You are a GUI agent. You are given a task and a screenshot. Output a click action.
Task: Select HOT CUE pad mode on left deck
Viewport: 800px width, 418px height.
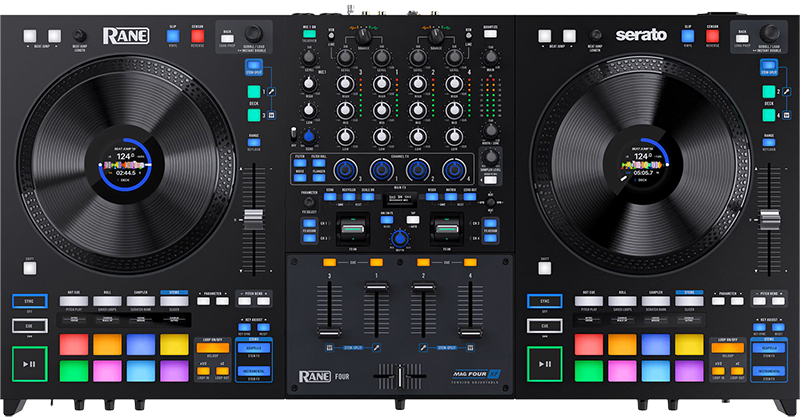point(74,300)
